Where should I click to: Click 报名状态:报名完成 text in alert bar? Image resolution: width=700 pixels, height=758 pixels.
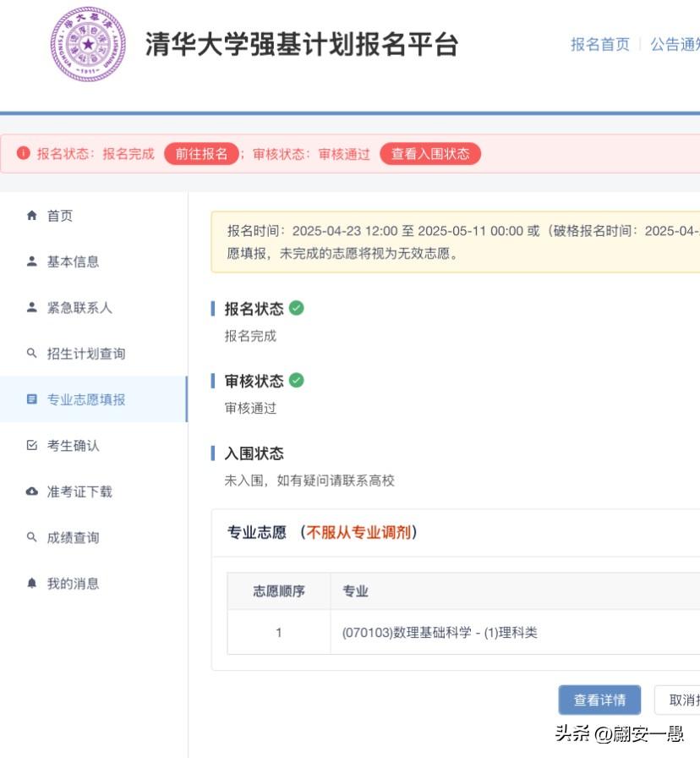click(x=96, y=154)
